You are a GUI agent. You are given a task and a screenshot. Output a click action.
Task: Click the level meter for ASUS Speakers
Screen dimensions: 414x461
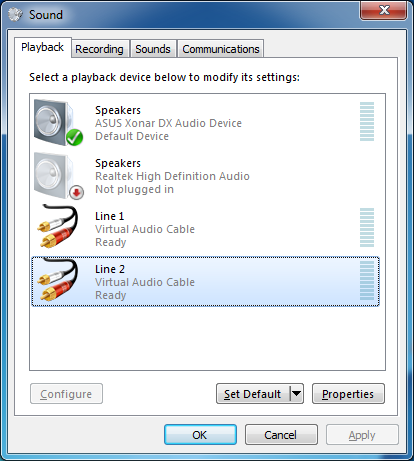click(x=367, y=122)
